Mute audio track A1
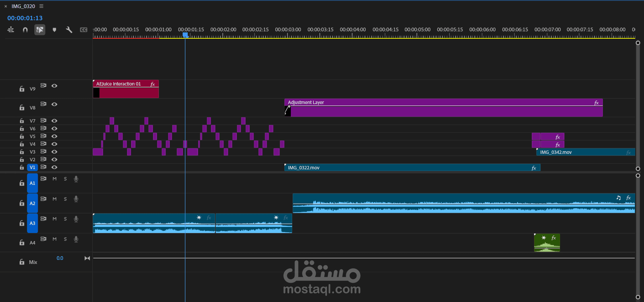The width and height of the screenshot is (644, 302). [55, 179]
